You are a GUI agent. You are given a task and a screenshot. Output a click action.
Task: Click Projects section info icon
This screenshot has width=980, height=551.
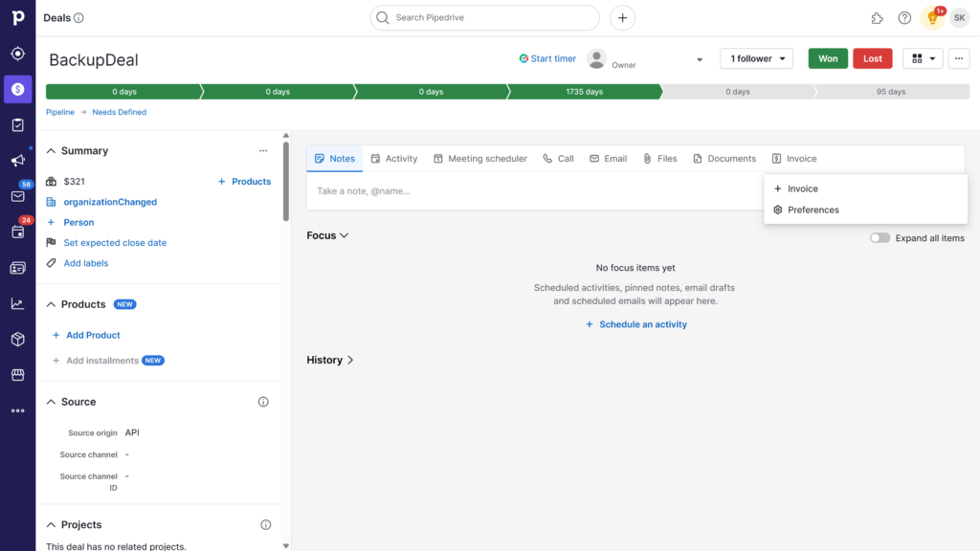pyautogui.click(x=266, y=525)
